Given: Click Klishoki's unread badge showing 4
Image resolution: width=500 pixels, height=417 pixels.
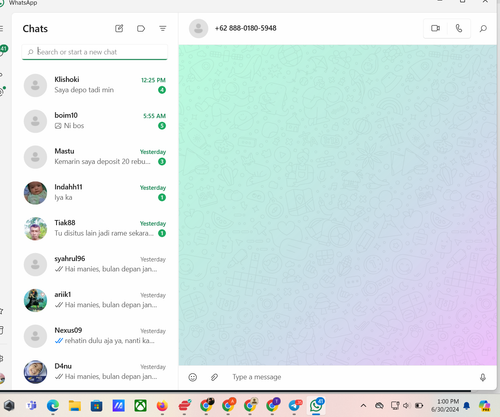Looking at the screenshot, I should [162, 90].
